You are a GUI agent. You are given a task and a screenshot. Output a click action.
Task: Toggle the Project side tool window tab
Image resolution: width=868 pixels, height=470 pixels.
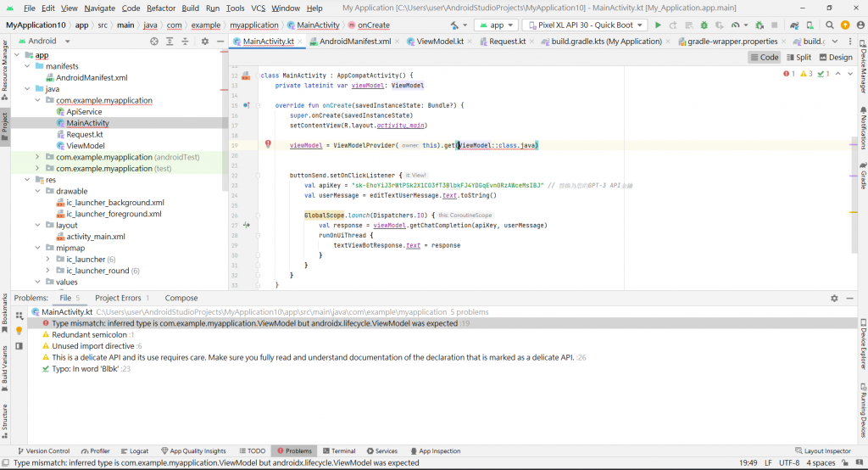click(x=5, y=126)
